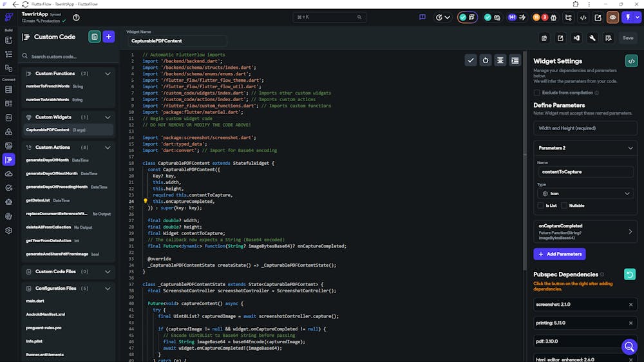Click the green code icon beside Widget Settings

[x=631, y=61]
